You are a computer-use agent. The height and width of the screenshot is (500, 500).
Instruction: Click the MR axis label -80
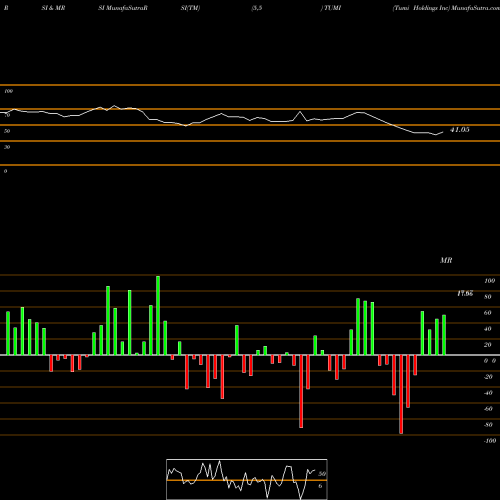click(x=488, y=425)
